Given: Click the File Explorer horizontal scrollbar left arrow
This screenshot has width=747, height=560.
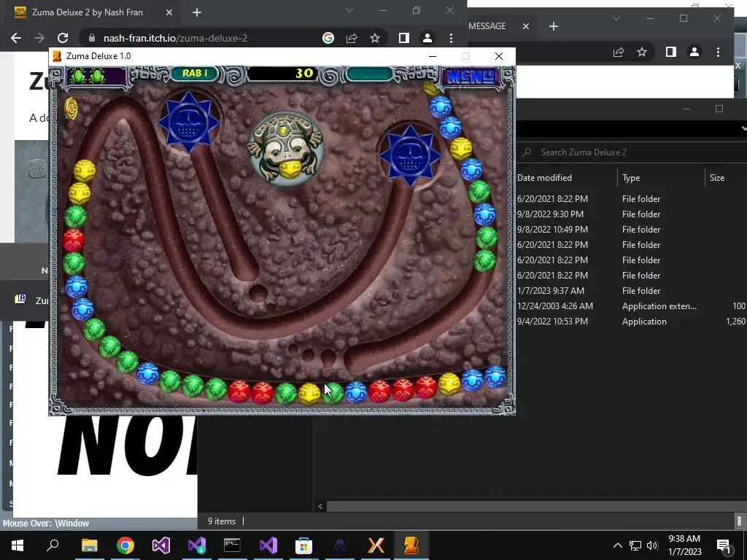Looking at the screenshot, I should point(320,506).
